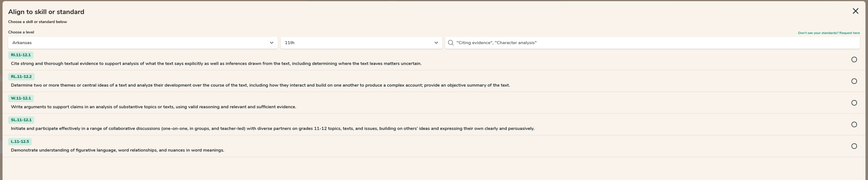This screenshot has width=868, height=180.
Task: Click the 'Demonstrate understanding of figurative language' description
Action: point(118,150)
